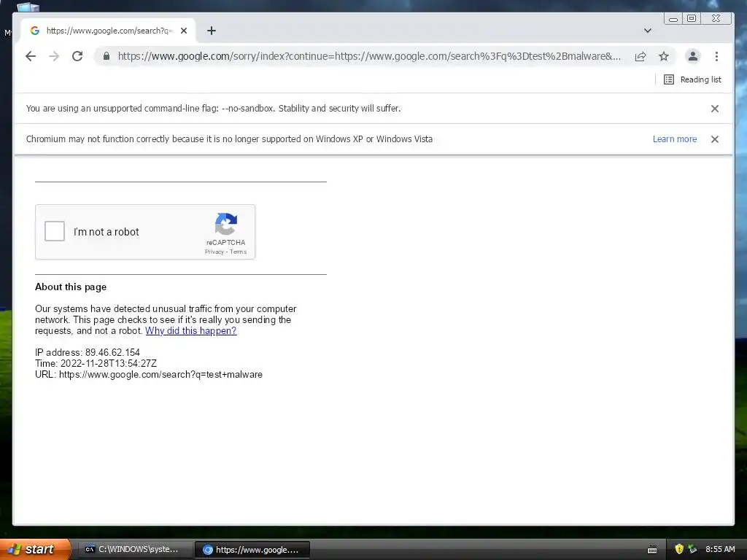Image resolution: width=747 pixels, height=560 pixels.
Task: Click the URL test+malware text line
Action: [149, 374]
